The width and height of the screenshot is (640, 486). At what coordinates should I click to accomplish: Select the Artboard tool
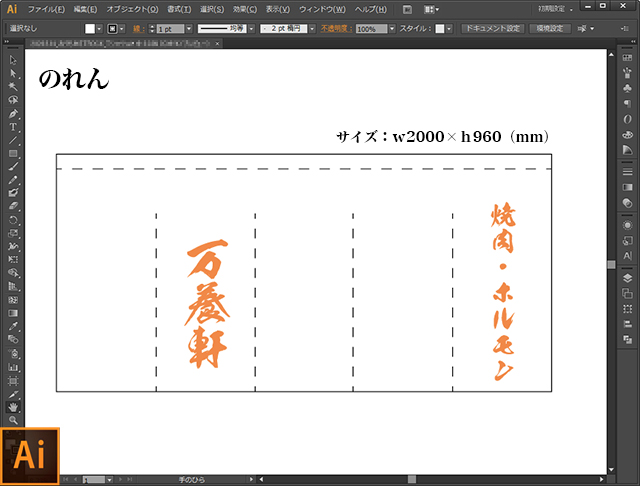click(13, 381)
